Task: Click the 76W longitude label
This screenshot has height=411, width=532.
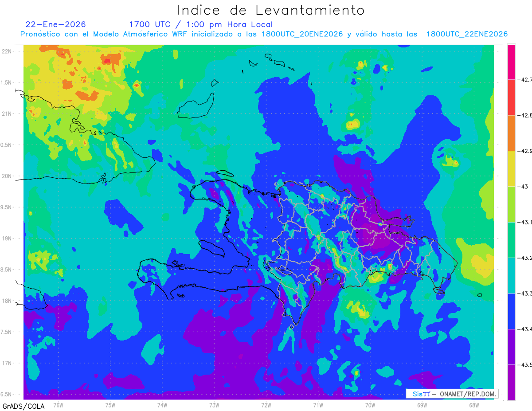Action: coord(58,405)
